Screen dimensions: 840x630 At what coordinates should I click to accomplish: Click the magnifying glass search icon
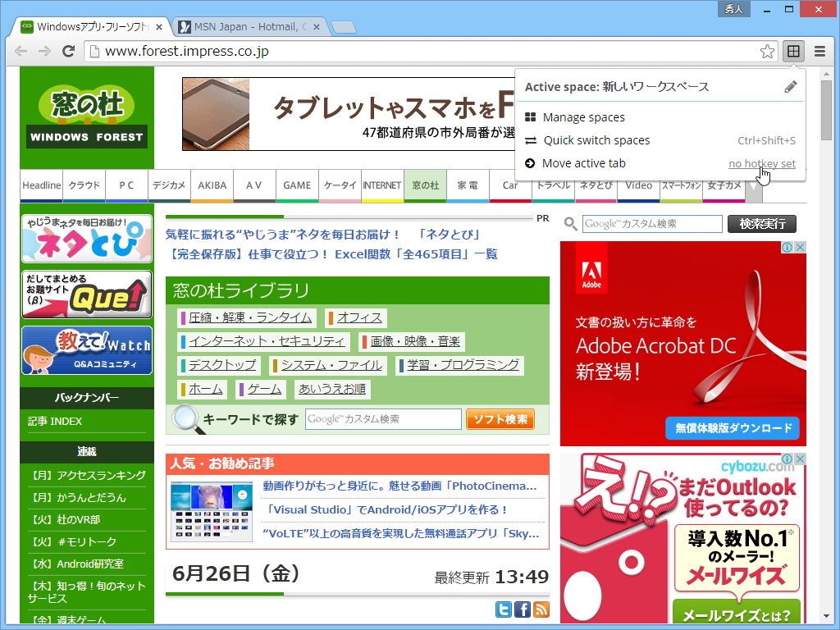tap(569, 223)
